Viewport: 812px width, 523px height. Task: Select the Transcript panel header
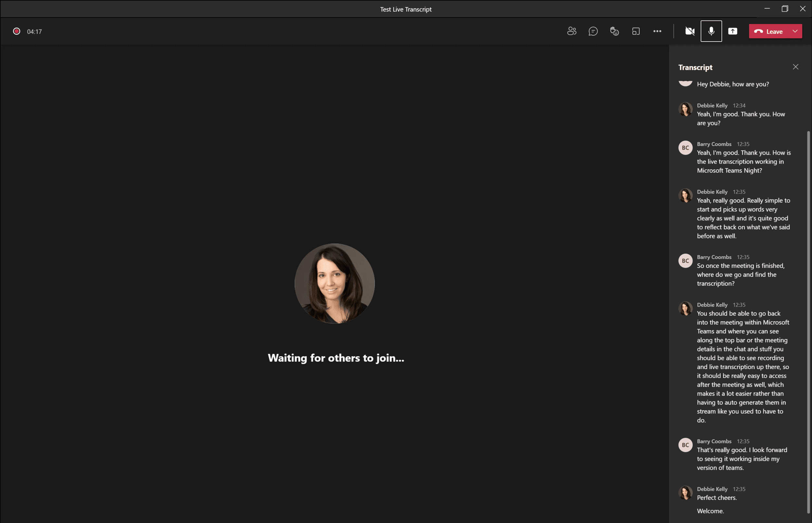coord(695,67)
